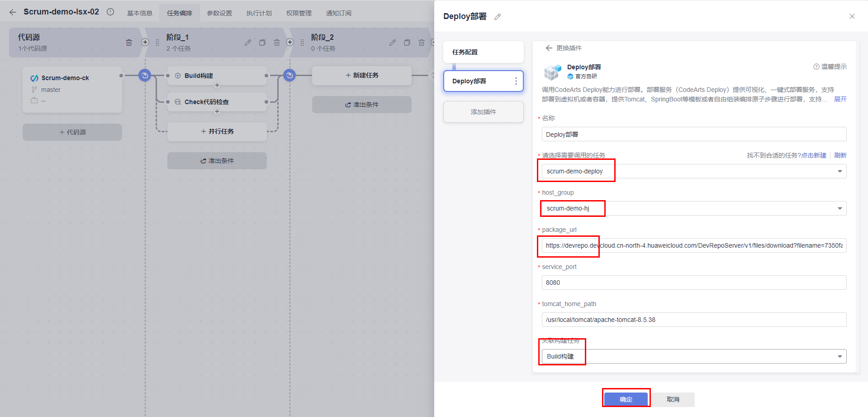Edit 阶段_1 with the pencil icon

[248, 43]
